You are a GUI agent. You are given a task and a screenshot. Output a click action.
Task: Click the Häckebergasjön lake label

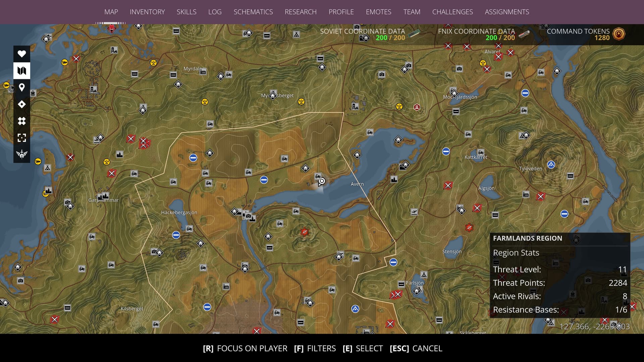179,213
